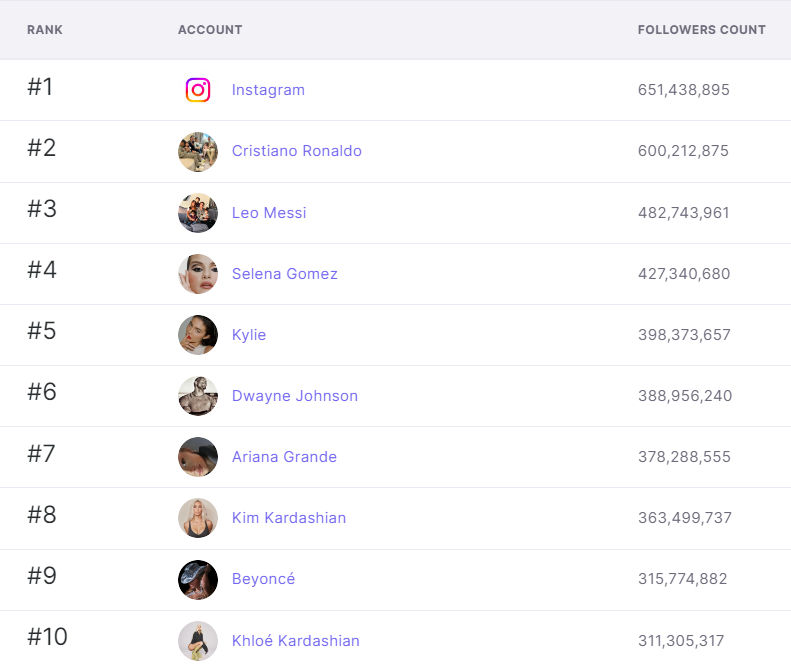The height and width of the screenshot is (665, 791).
Task: Select Beyoncé's follower count 315,774,882
Action: 683,579
